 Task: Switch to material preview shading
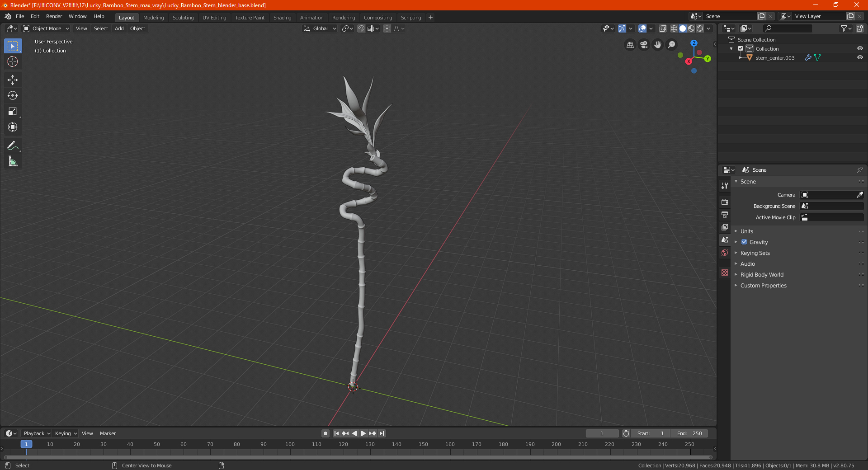click(691, 28)
